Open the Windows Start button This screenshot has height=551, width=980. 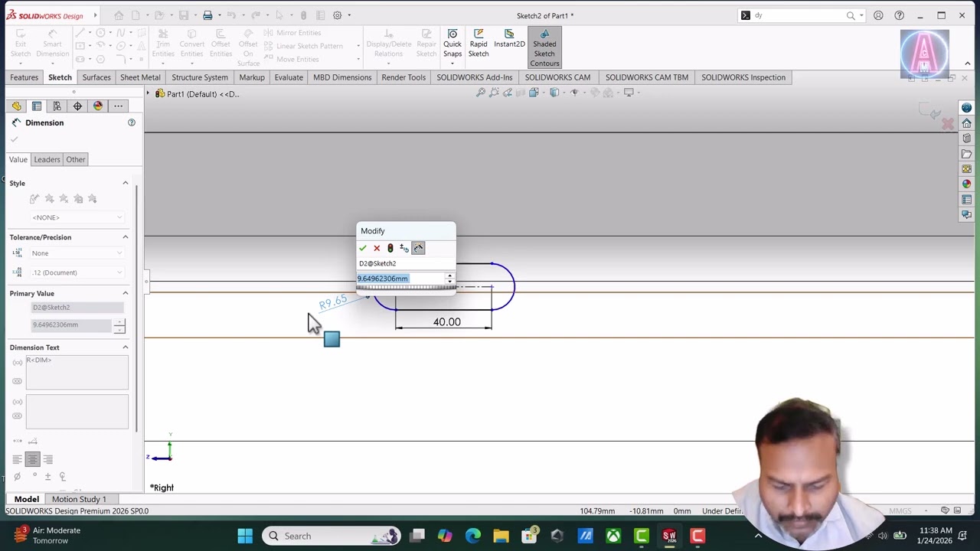point(245,536)
